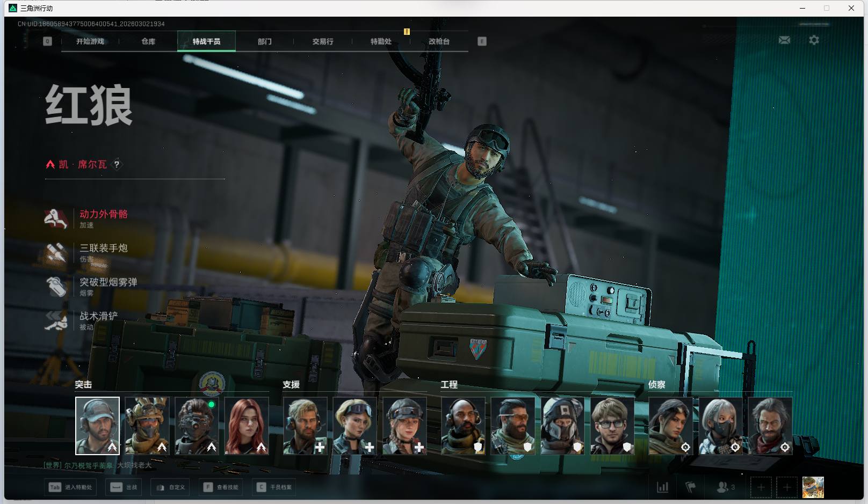This screenshot has width=868, height=504.
Task: Open the settings gear icon
Action: pos(814,40)
